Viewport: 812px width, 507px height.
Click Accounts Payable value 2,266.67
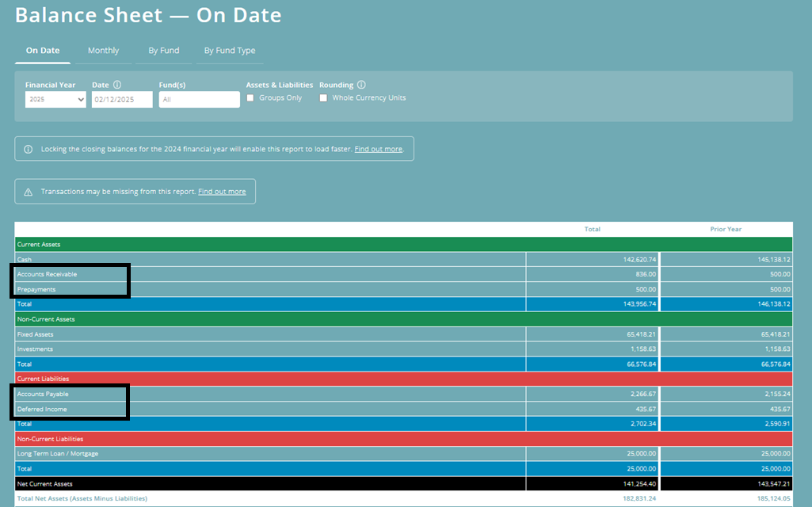click(643, 394)
